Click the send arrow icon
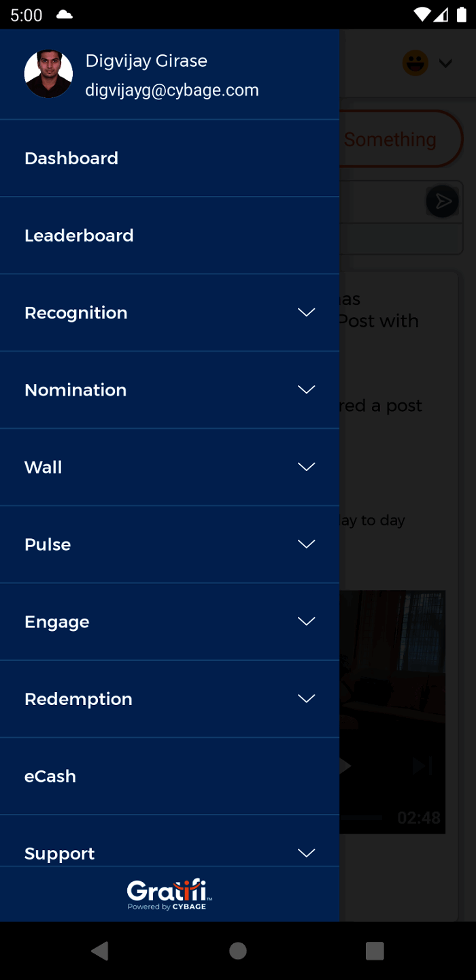This screenshot has width=476, height=980. pyautogui.click(x=443, y=201)
